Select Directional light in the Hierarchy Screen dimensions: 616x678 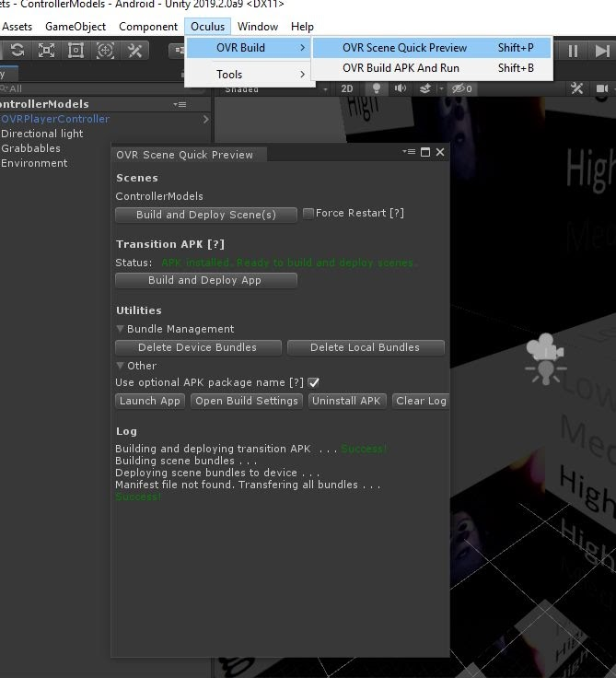click(x=42, y=134)
